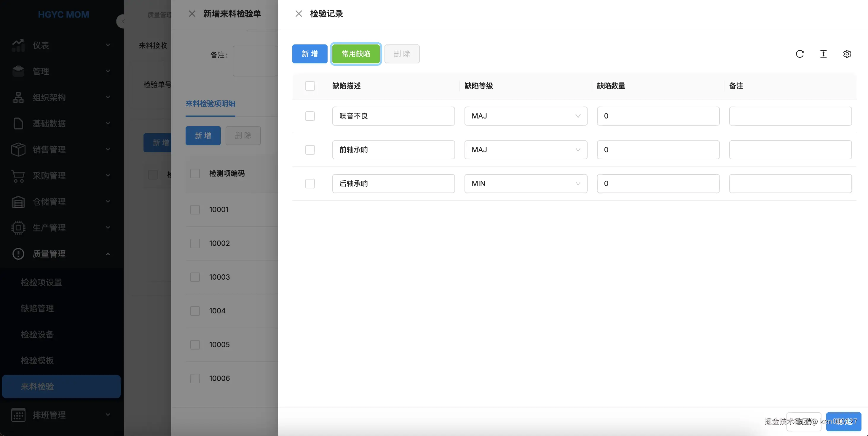The height and width of the screenshot is (436, 868).
Task: Close the 新增来料检验单 drawer
Action: (x=192, y=14)
